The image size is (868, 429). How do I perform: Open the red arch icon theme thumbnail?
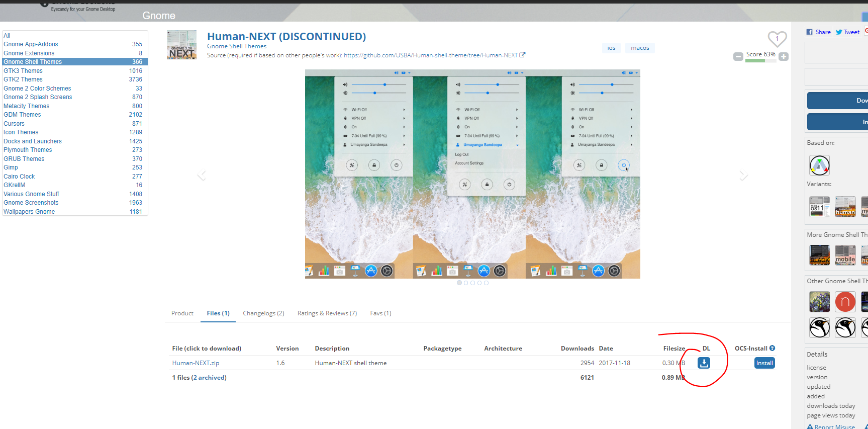tap(845, 302)
